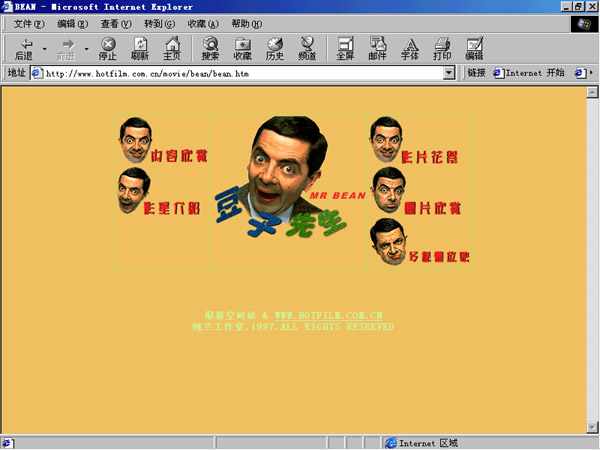Click the 邮件 (Mail) toolbar icon
600x450 pixels.
tap(377, 49)
